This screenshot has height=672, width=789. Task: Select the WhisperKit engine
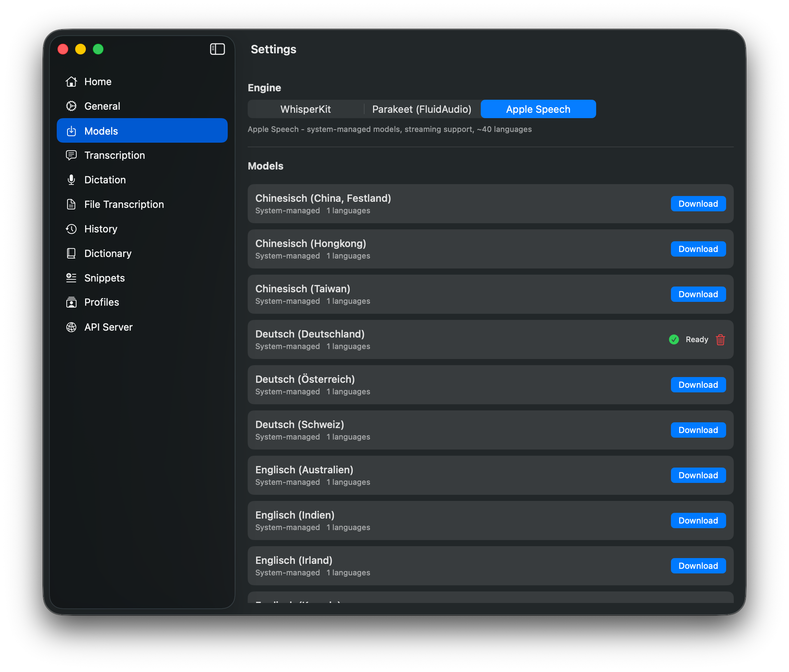pyautogui.click(x=305, y=109)
